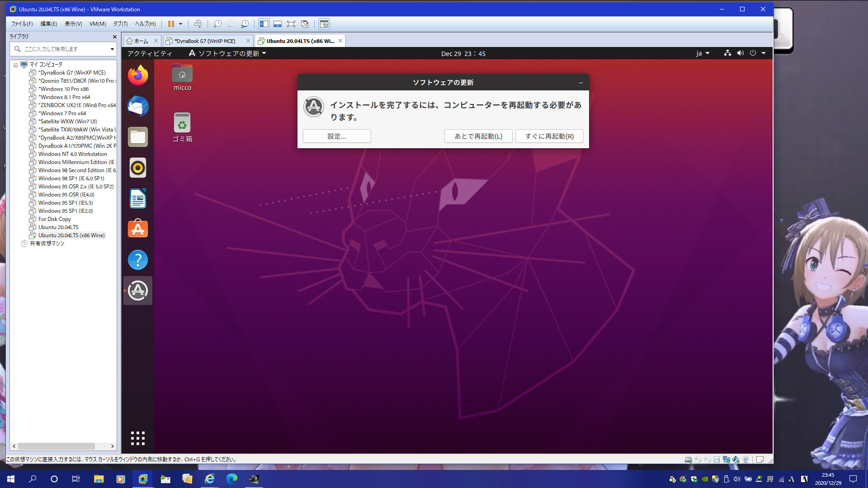Click the library search input field
Viewport: 868px width, 488px height.
63,49
